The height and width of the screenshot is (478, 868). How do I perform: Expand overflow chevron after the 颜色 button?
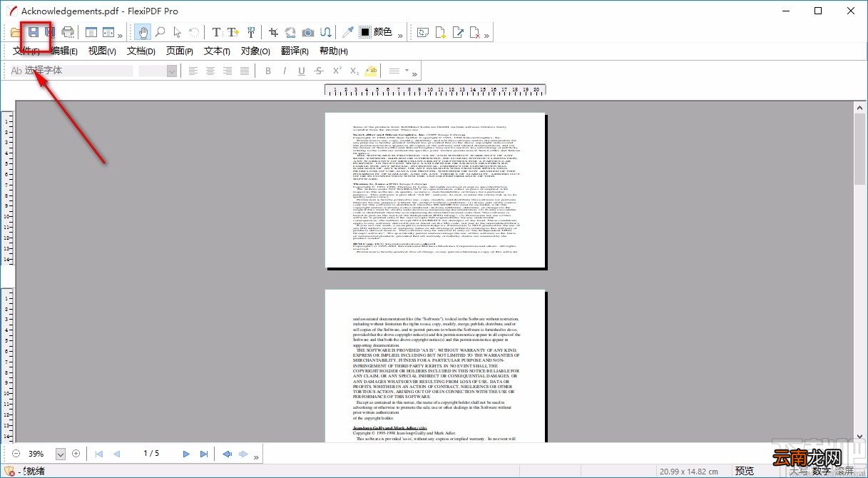coord(400,35)
